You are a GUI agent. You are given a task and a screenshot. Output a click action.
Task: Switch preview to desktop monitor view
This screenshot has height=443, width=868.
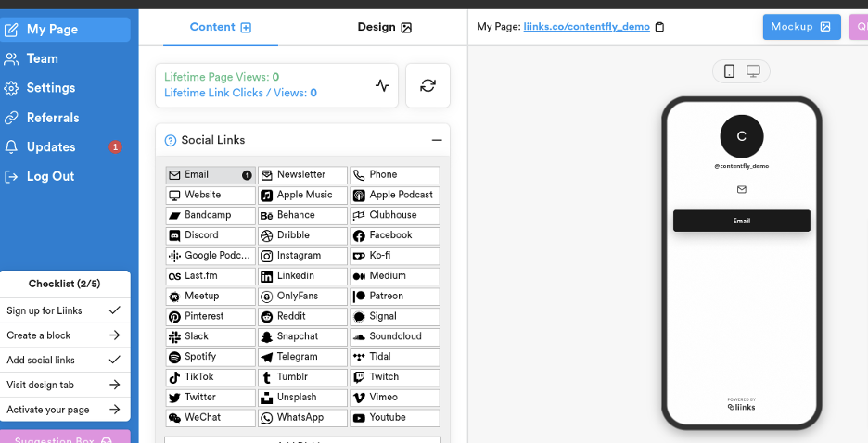point(753,71)
